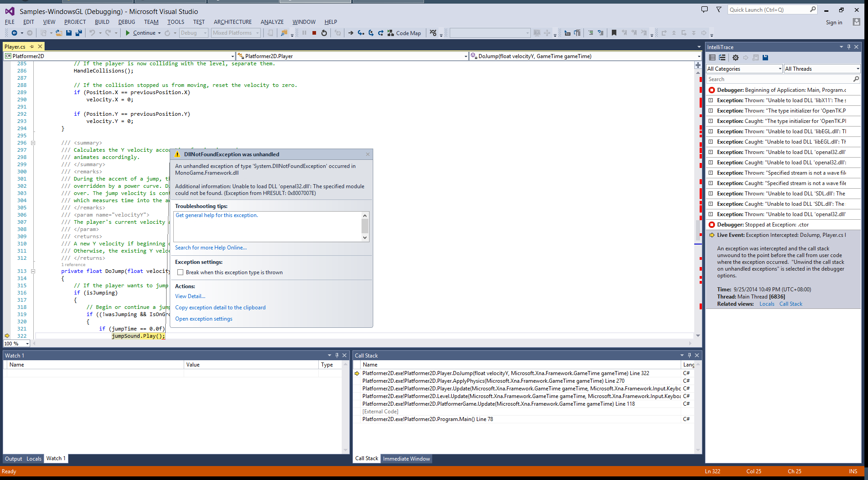Click the Undo arrow icon
This screenshot has width=868, height=480.
[92, 33]
